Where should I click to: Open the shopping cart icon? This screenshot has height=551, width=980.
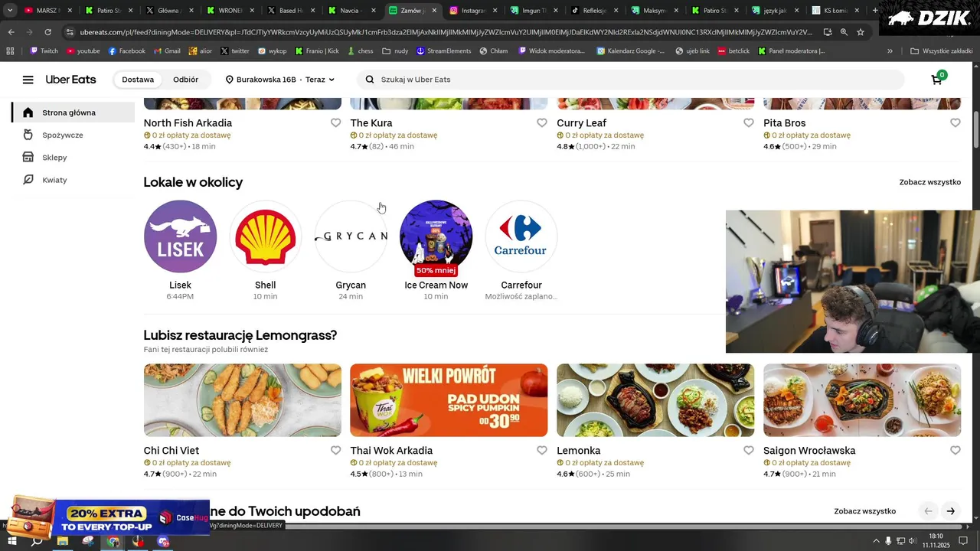(937, 79)
